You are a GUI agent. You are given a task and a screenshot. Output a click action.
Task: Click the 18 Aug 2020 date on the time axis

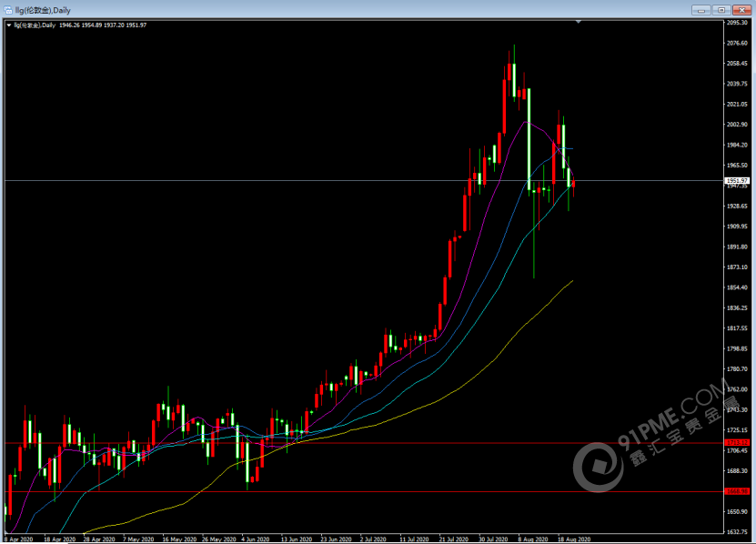(x=574, y=539)
